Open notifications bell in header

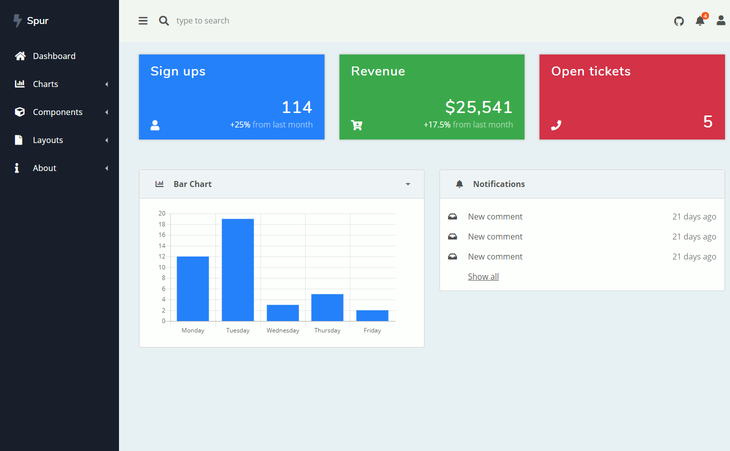[700, 20]
